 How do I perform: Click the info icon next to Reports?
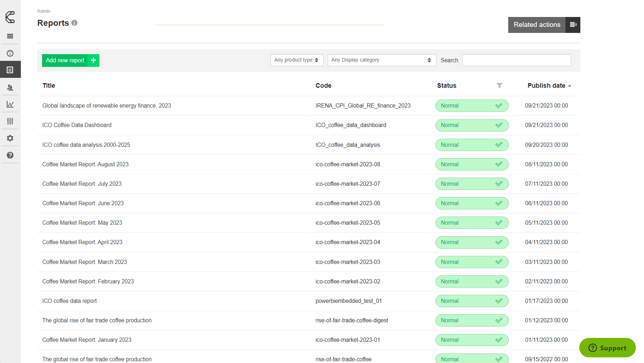point(74,23)
